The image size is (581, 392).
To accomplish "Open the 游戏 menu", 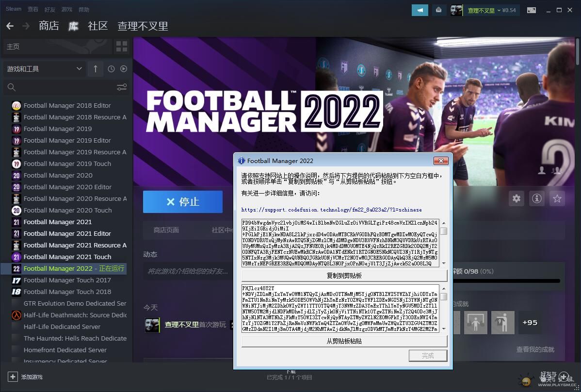I will pyautogui.click(x=67, y=9).
